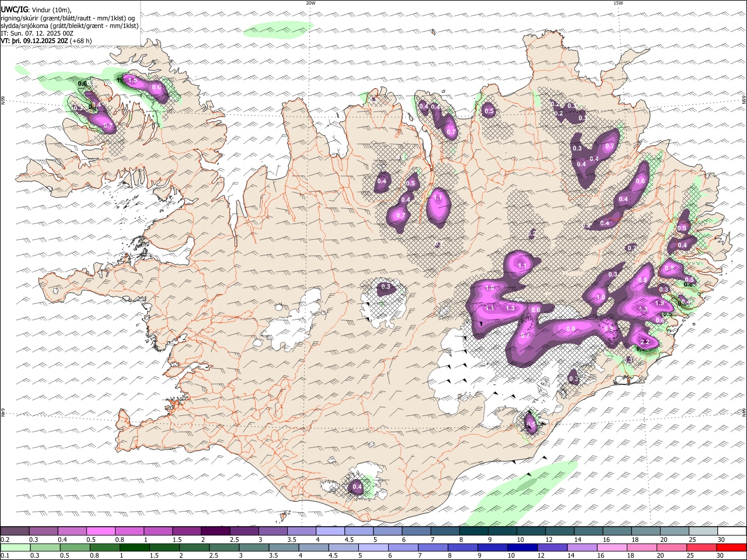Screen dimensions: 747x560
Task: Select bright pink swatch between 0.5 and 0.8
Action: pyautogui.click(x=100, y=531)
